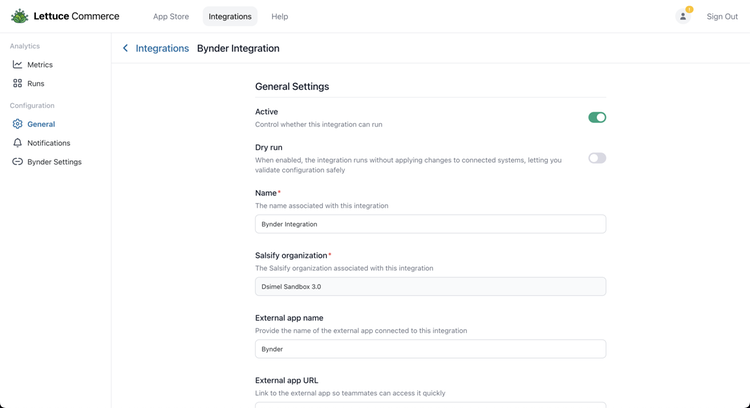Click the Name input field

(430, 224)
